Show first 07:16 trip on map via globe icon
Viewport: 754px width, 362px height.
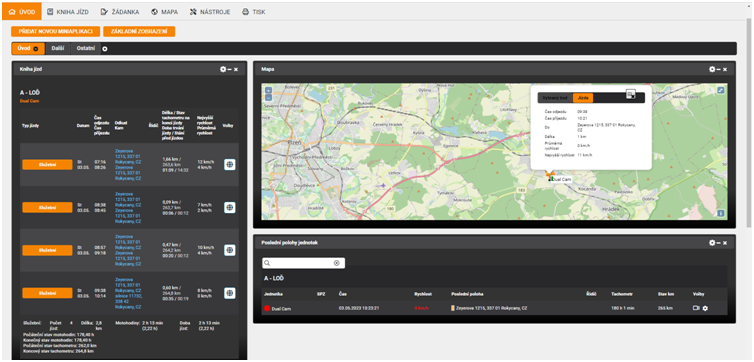[230, 164]
